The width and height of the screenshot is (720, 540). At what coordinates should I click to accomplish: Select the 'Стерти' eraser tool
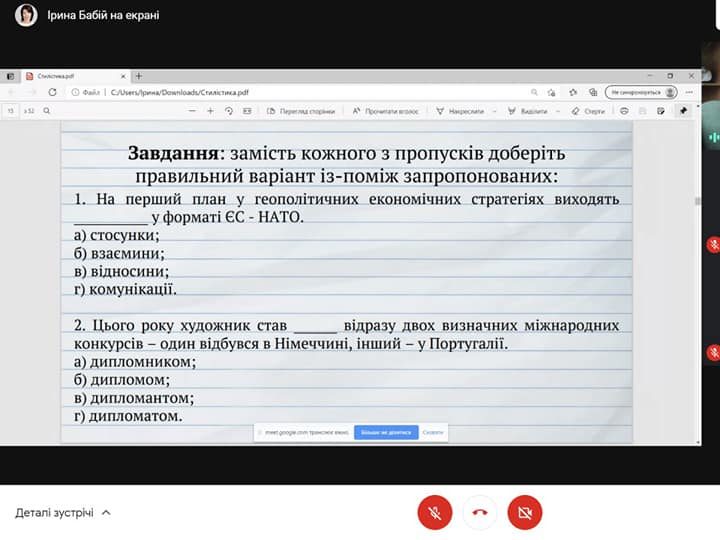click(x=588, y=111)
